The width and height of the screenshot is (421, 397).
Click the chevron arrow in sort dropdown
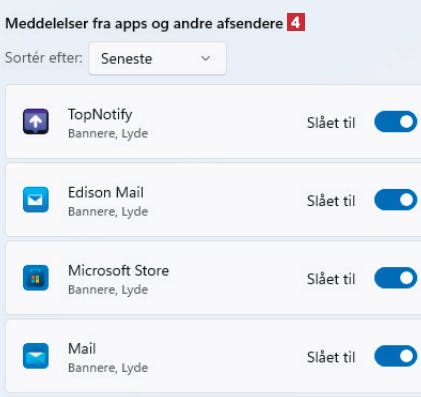(x=206, y=59)
